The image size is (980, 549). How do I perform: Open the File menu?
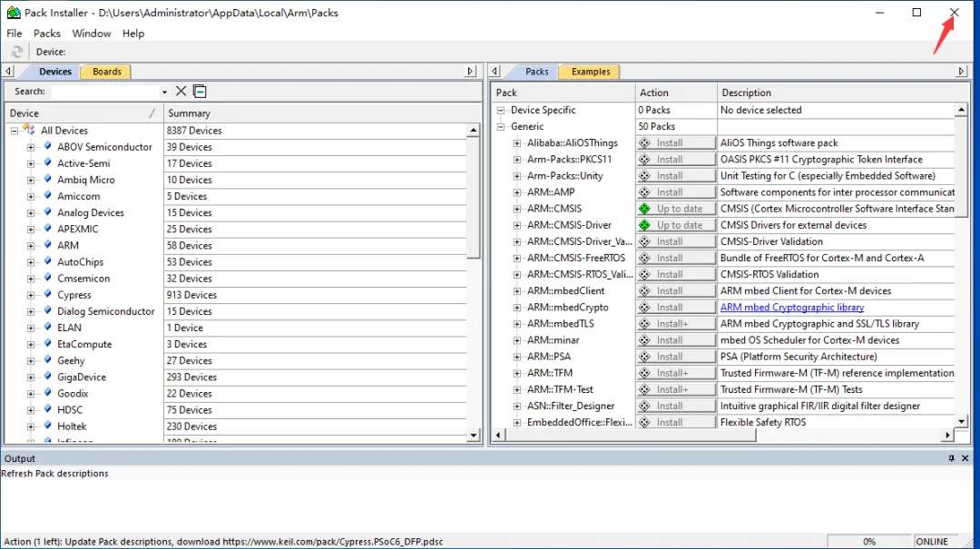coord(14,34)
